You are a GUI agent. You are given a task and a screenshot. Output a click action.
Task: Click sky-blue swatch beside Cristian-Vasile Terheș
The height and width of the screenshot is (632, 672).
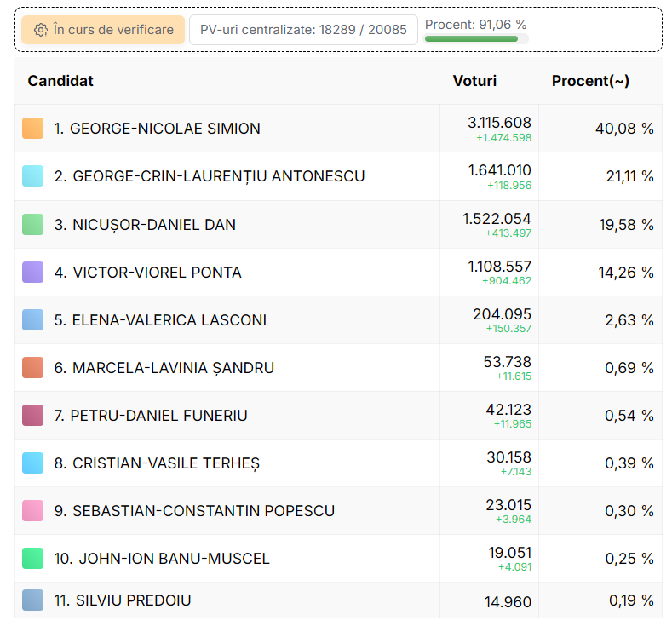click(32, 463)
